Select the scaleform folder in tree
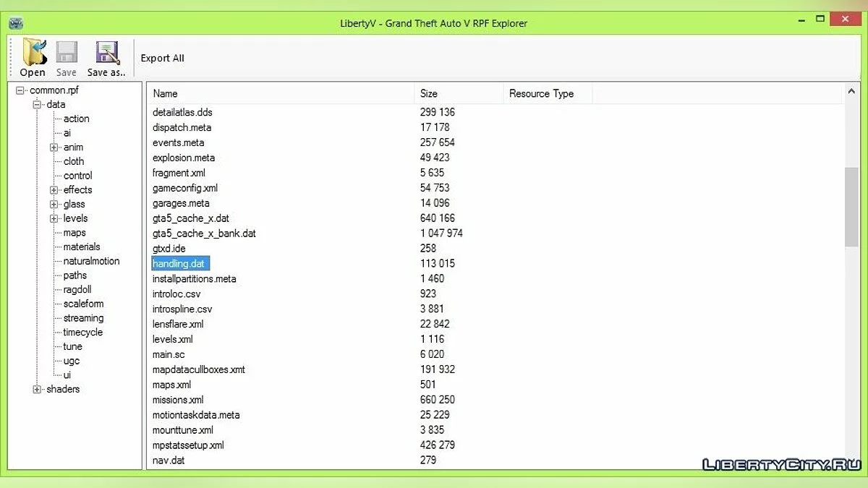This screenshot has width=868, height=488. [83, 304]
